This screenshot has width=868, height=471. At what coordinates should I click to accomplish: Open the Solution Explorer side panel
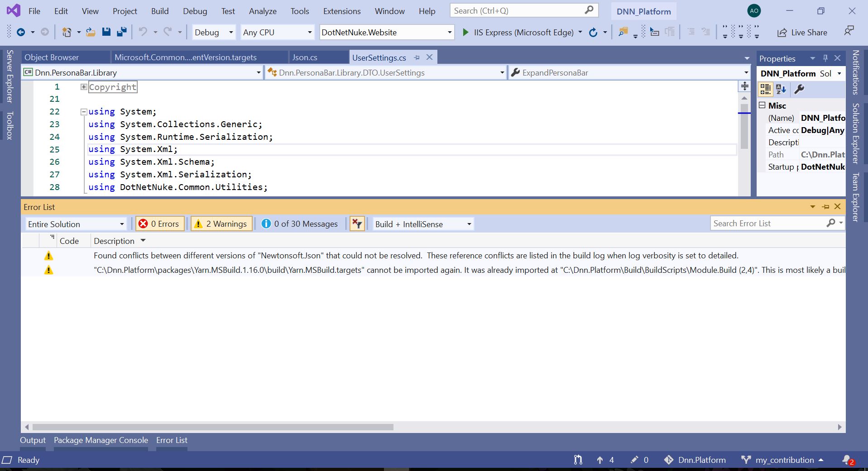[x=854, y=136]
